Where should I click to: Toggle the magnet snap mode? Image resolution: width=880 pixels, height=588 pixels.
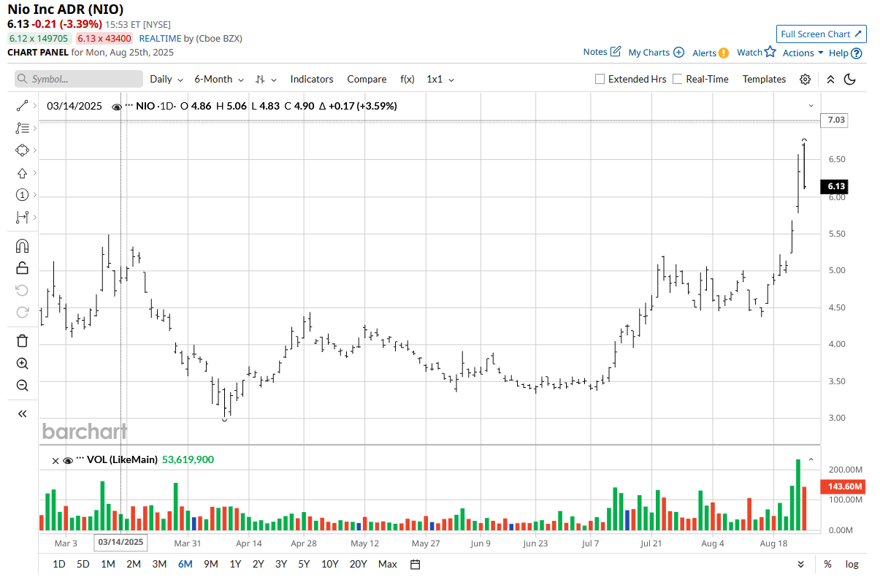click(22, 246)
